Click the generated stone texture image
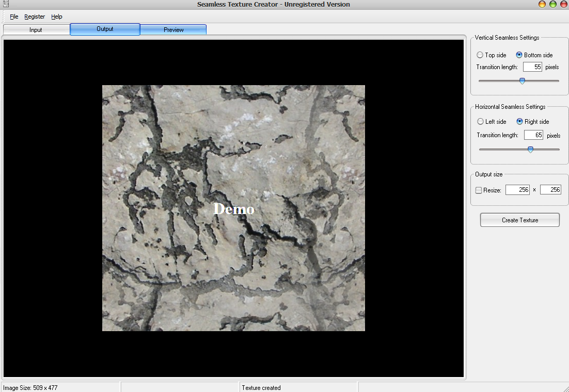Screen dimensions: 569x392 [233, 208]
